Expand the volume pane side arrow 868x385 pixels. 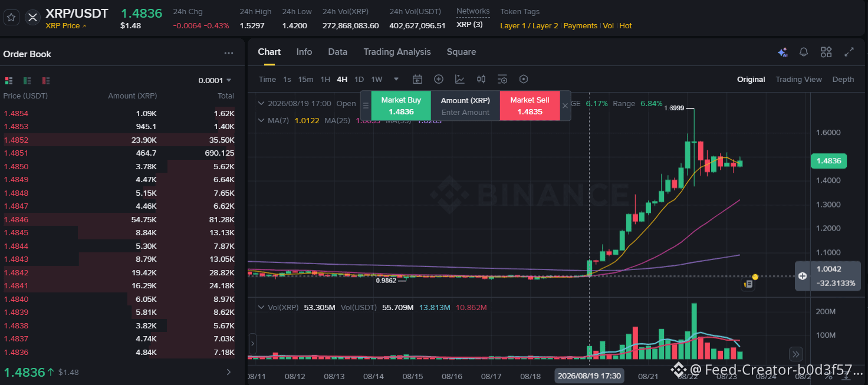tap(252, 343)
